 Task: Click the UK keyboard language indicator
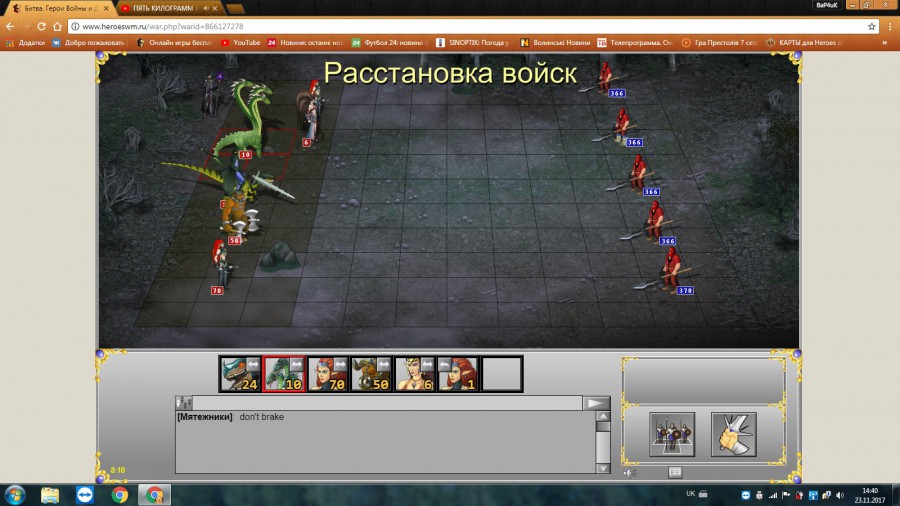point(690,493)
